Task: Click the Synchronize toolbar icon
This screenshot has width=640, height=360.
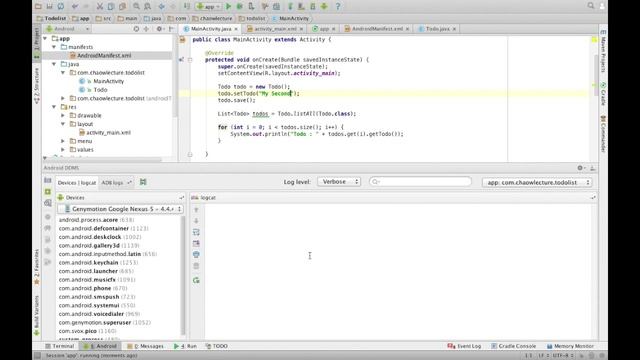Action: click(60, 7)
